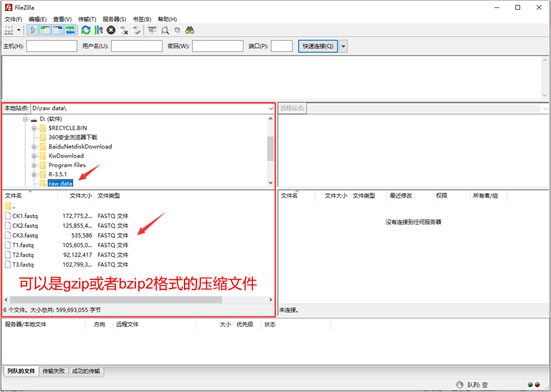Click the reconnect to last server icon
The image size is (551, 392).
click(x=137, y=30)
